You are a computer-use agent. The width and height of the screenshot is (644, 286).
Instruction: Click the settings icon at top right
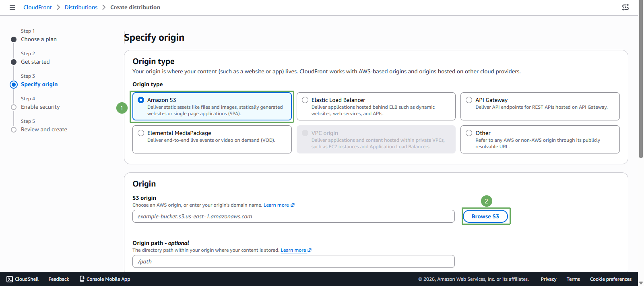click(625, 7)
